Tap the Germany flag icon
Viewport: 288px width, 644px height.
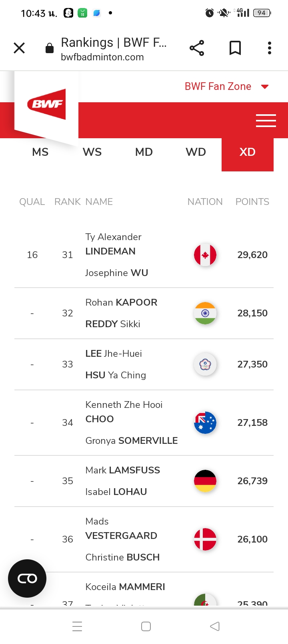point(205,481)
